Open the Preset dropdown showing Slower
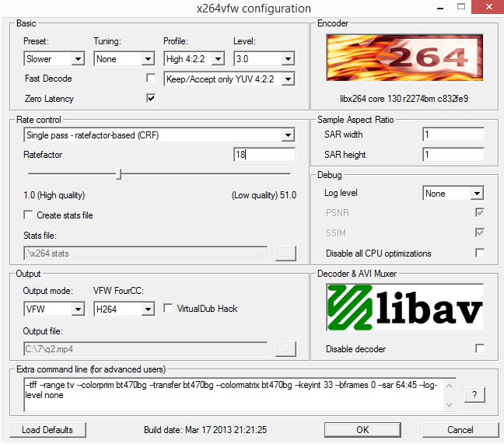The width and height of the screenshot is (504, 444). tap(54, 59)
